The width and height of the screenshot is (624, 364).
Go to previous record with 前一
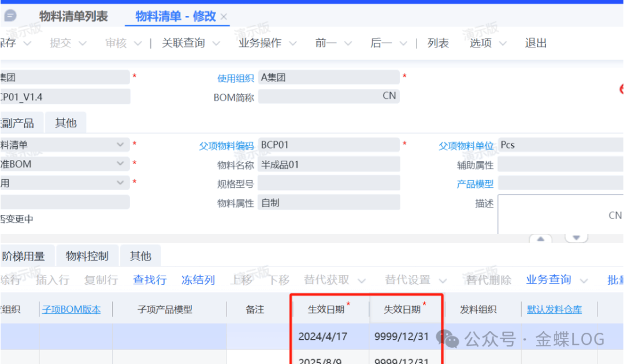click(x=326, y=43)
